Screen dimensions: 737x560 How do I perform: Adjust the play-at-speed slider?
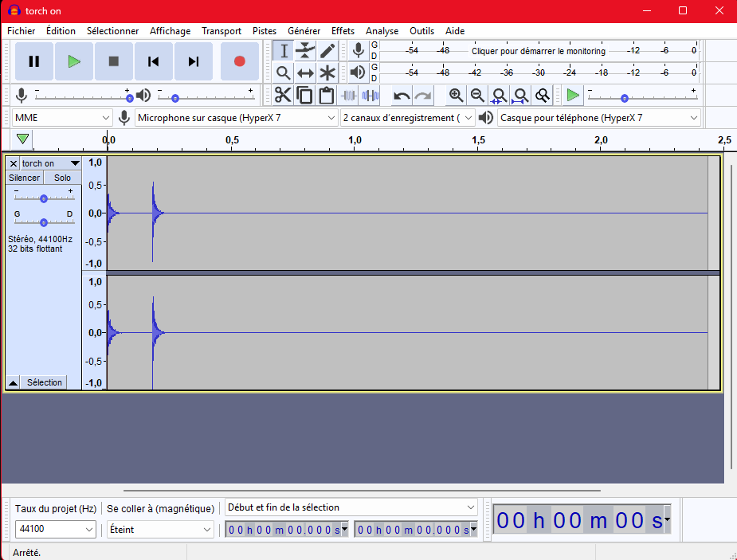click(x=642, y=97)
